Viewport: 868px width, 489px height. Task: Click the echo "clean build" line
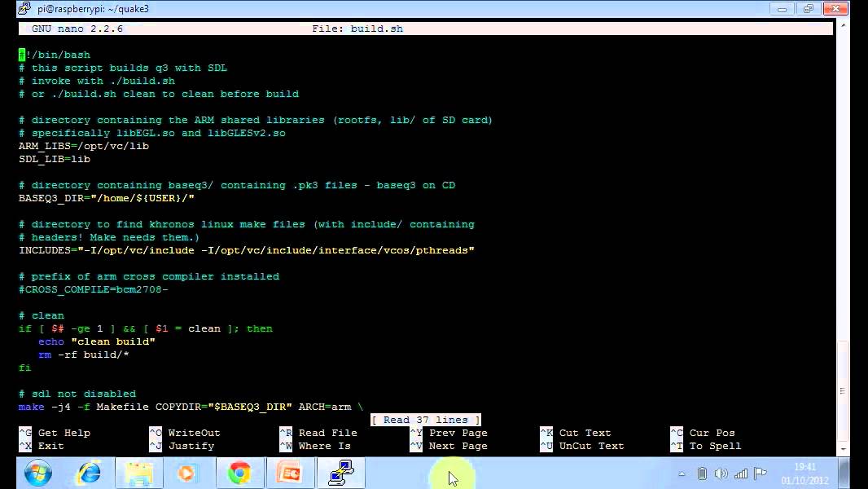pos(97,341)
